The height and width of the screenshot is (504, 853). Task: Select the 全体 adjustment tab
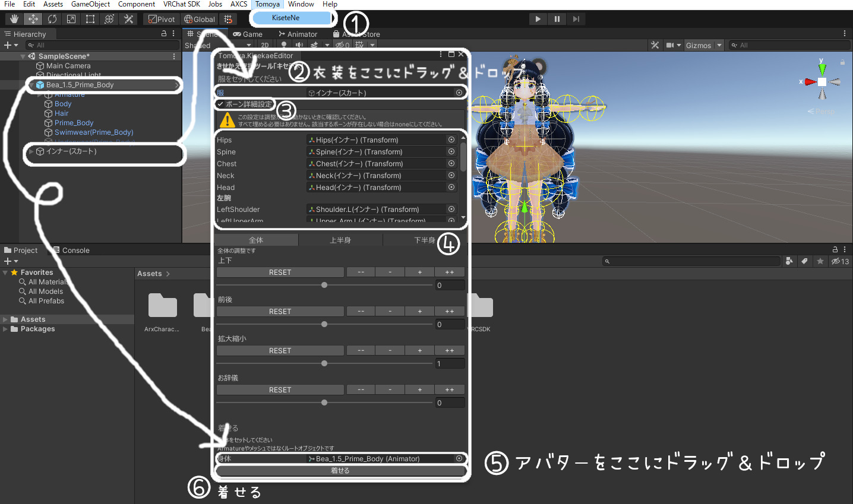(256, 240)
